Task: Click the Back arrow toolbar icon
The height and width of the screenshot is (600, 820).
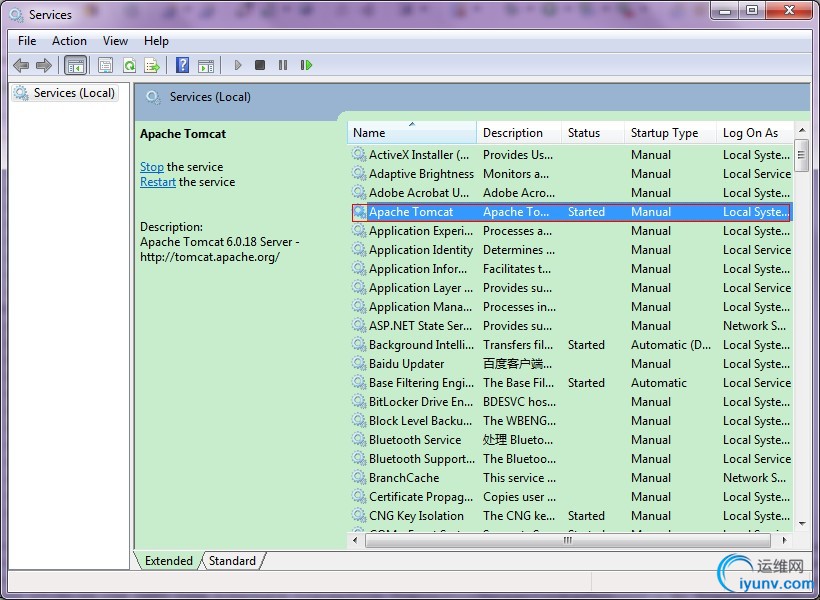Action: point(21,65)
